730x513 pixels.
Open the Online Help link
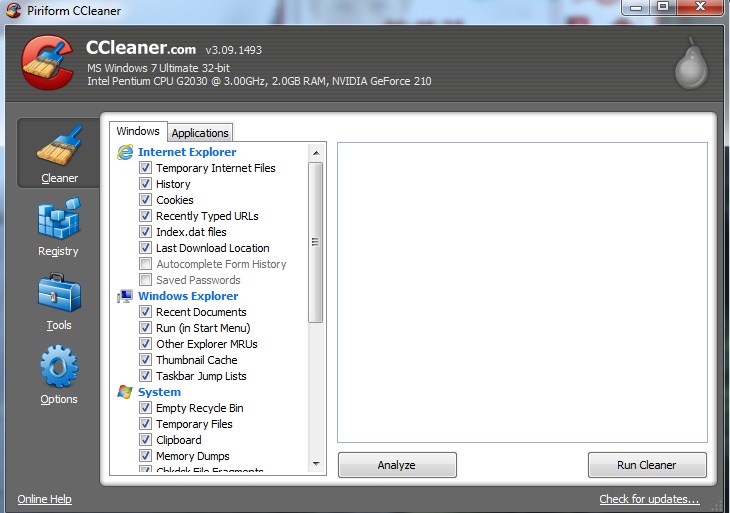tap(45, 499)
